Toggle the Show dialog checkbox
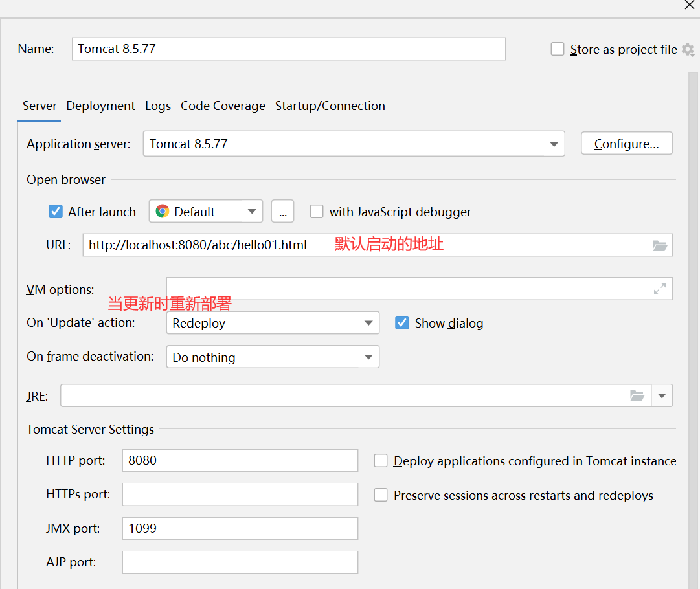 (x=401, y=322)
